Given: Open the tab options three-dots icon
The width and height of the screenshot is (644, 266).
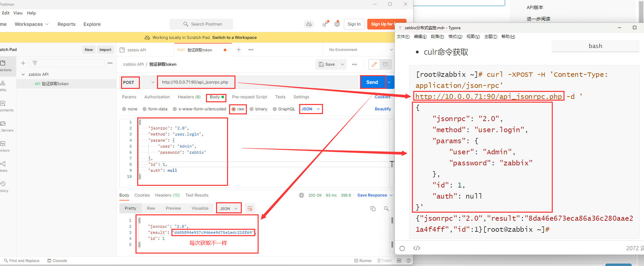Looking at the screenshot, I should coord(251,50).
